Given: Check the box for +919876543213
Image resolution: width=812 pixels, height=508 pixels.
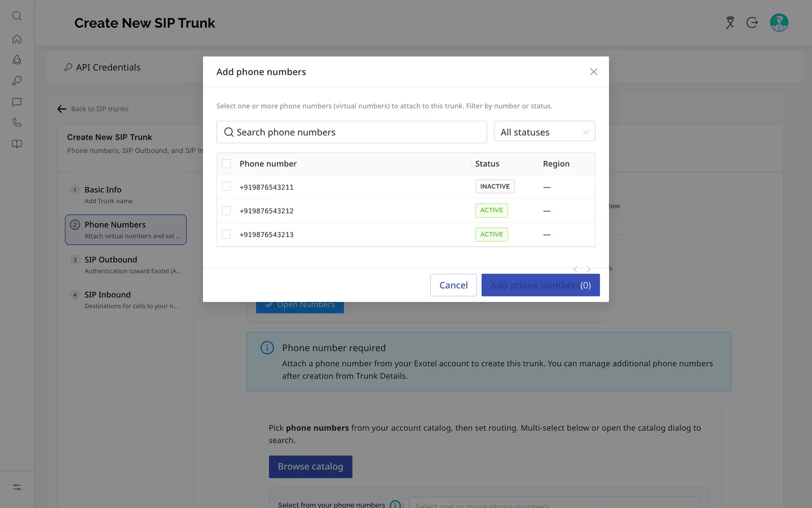Looking at the screenshot, I should (x=226, y=234).
